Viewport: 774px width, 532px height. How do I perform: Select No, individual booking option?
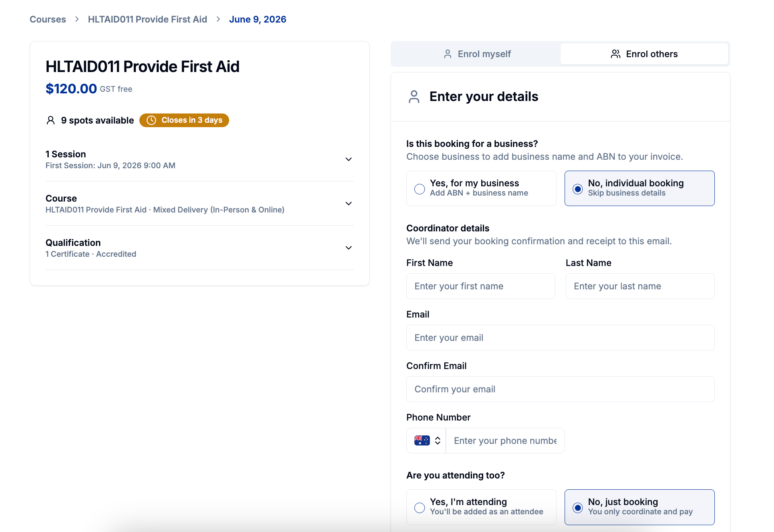(639, 188)
